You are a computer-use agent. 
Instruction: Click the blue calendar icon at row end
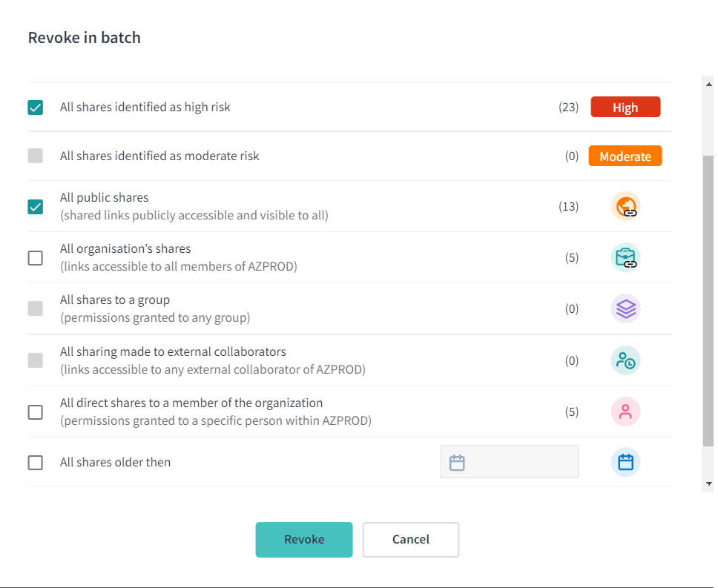pos(625,462)
